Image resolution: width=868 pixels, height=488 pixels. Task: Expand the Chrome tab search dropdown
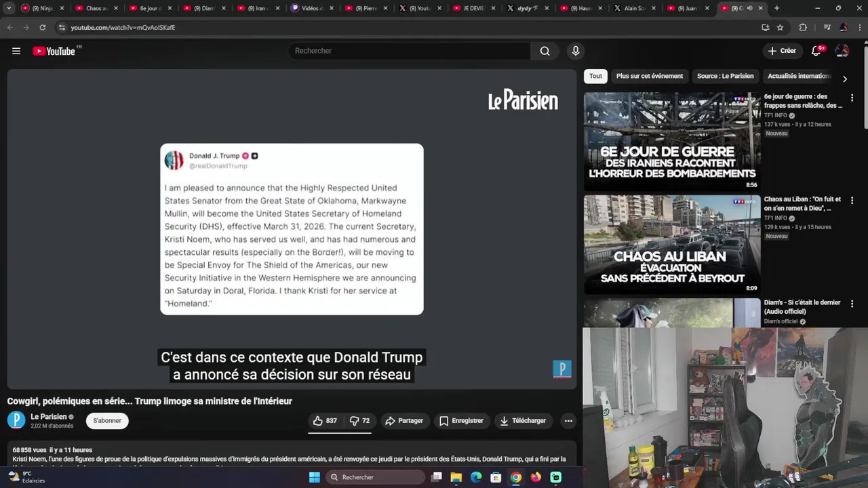coord(9,8)
